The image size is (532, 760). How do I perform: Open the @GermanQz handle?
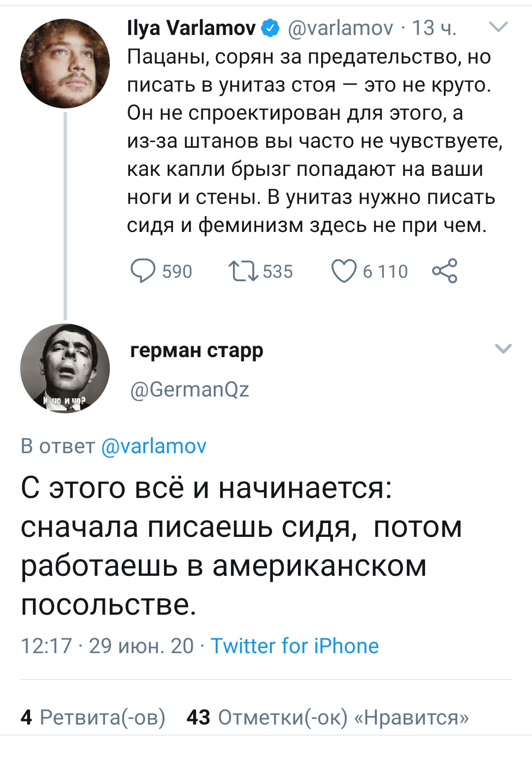coord(190,390)
